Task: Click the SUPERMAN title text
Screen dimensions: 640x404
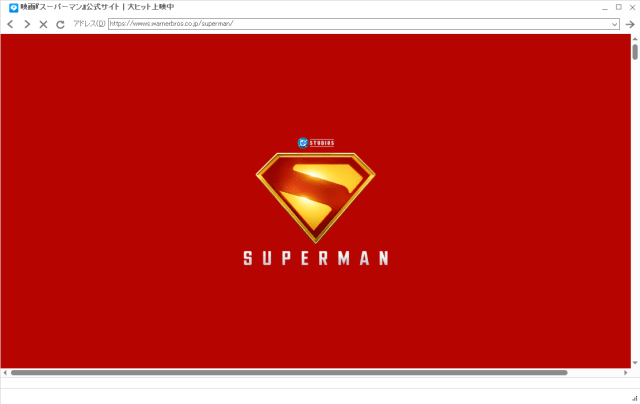Action: coord(316,258)
